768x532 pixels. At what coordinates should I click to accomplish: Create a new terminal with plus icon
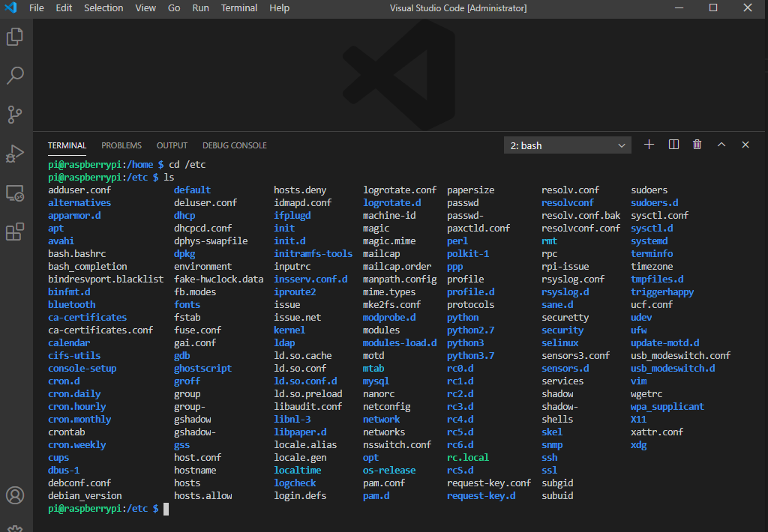[x=649, y=145]
